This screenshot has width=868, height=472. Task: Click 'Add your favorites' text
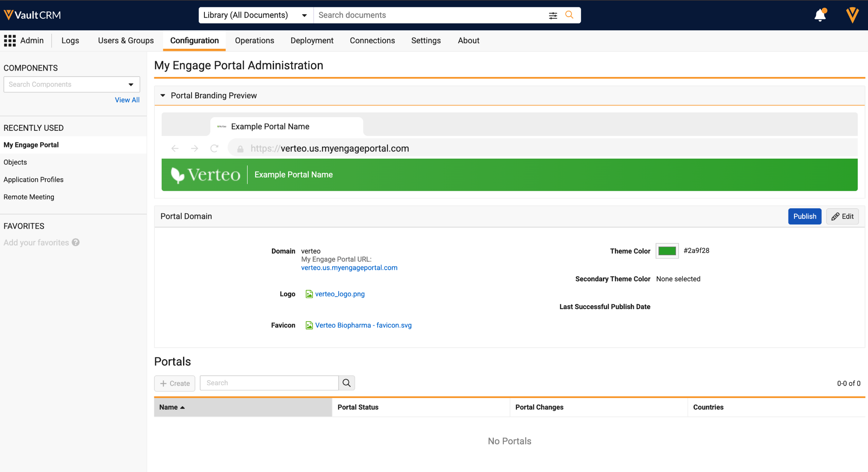coord(36,243)
